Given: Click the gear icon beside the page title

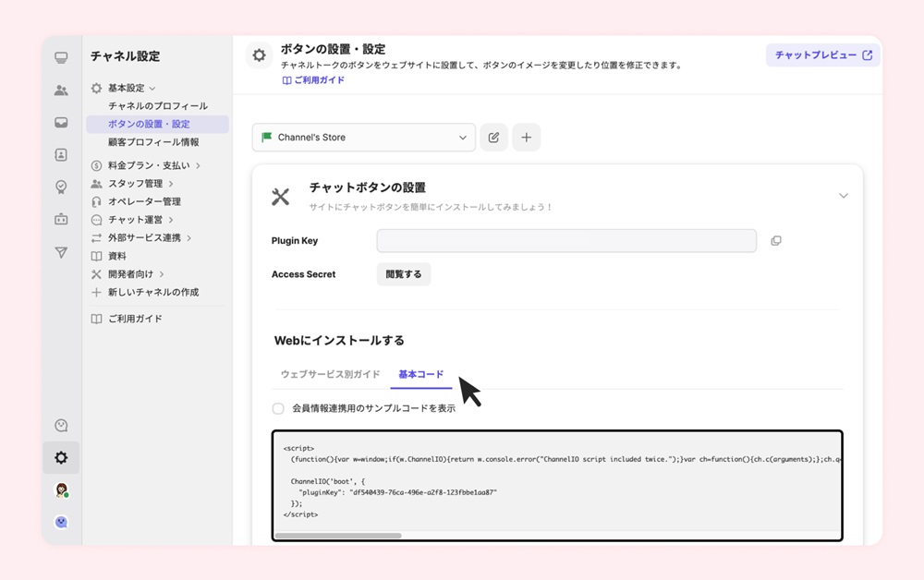Looking at the screenshot, I should (259, 55).
